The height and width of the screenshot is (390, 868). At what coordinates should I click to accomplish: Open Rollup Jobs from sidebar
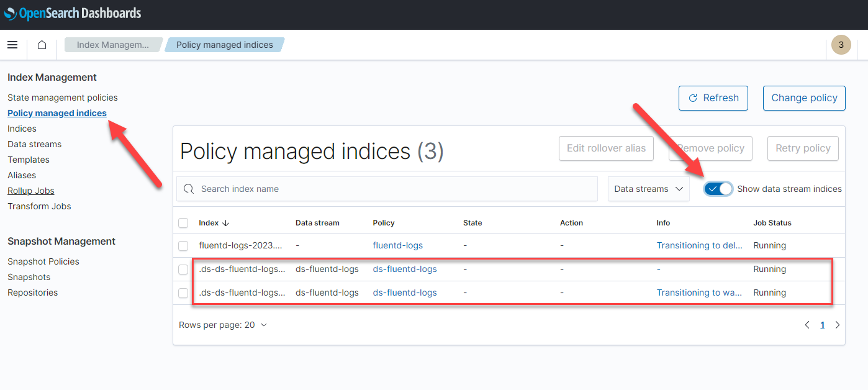(x=31, y=191)
